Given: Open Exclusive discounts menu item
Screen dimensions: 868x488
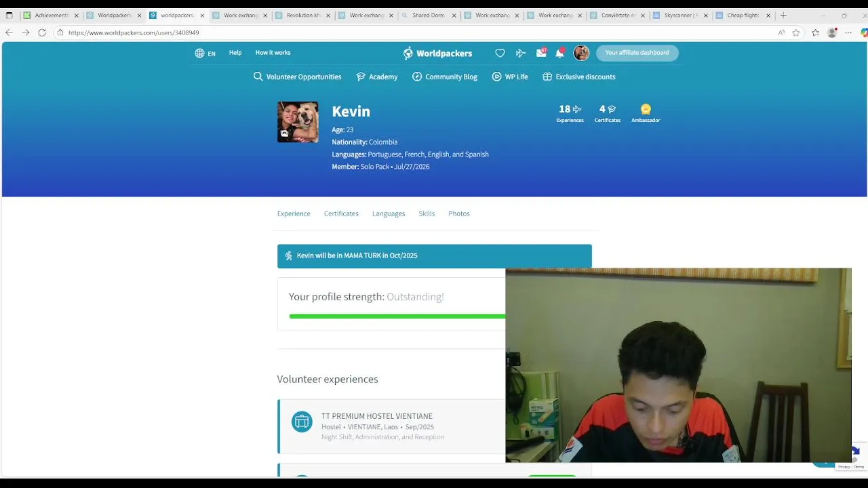Looking at the screenshot, I should [579, 77].
